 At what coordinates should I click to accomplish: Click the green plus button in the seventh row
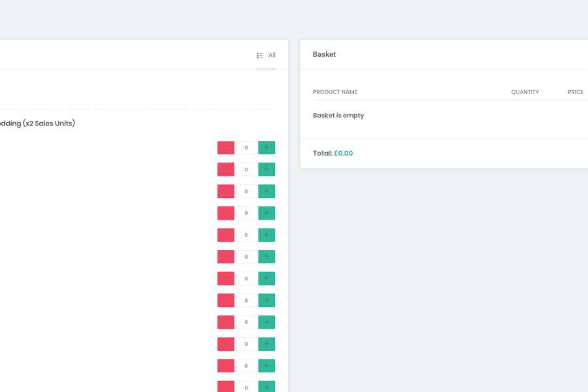point(267,278)
